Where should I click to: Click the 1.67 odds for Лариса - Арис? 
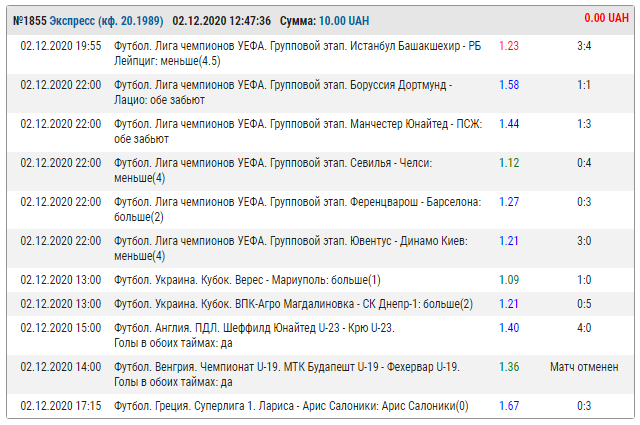tap(508, 405)
